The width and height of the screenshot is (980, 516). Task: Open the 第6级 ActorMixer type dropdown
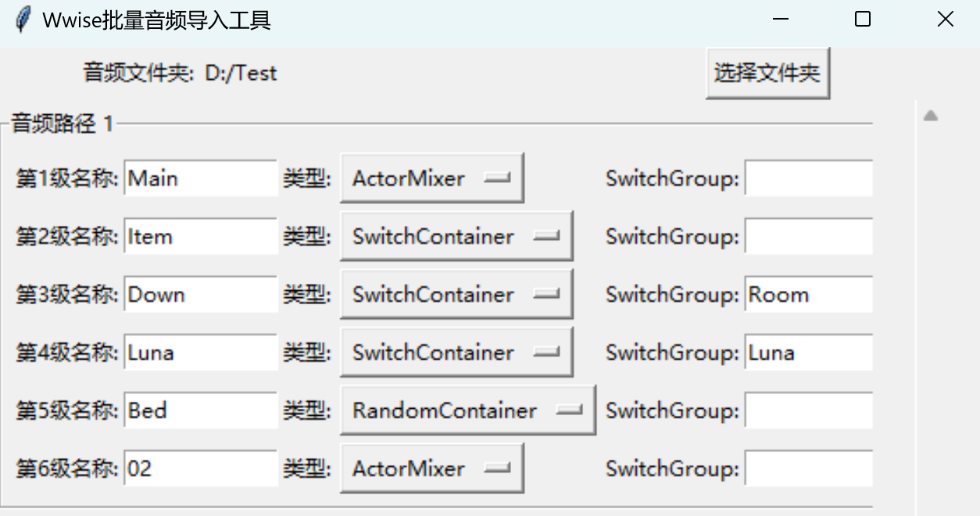431,468
